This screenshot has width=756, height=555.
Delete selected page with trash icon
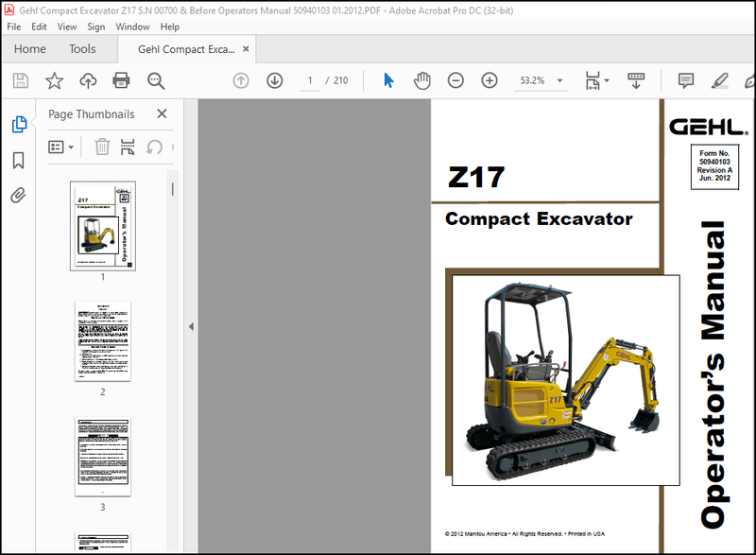(102, 147)
